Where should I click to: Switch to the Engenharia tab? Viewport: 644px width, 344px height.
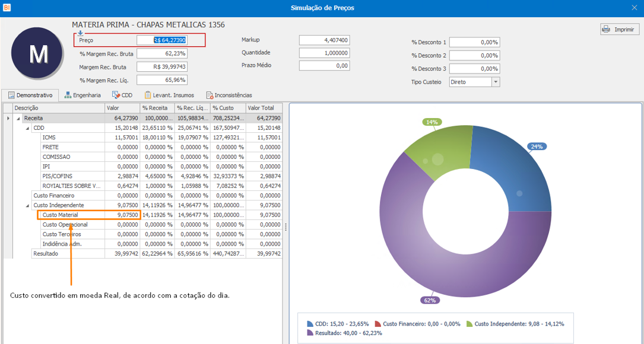pos(83,95)
